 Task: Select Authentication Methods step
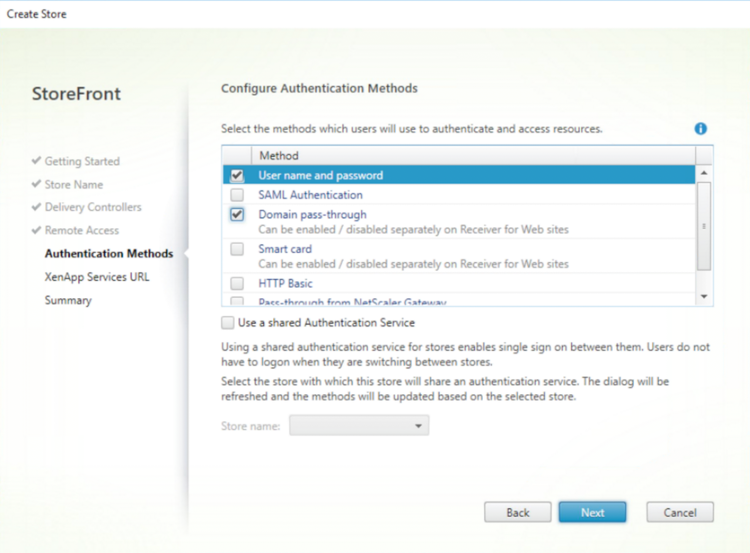click(109, 254)
